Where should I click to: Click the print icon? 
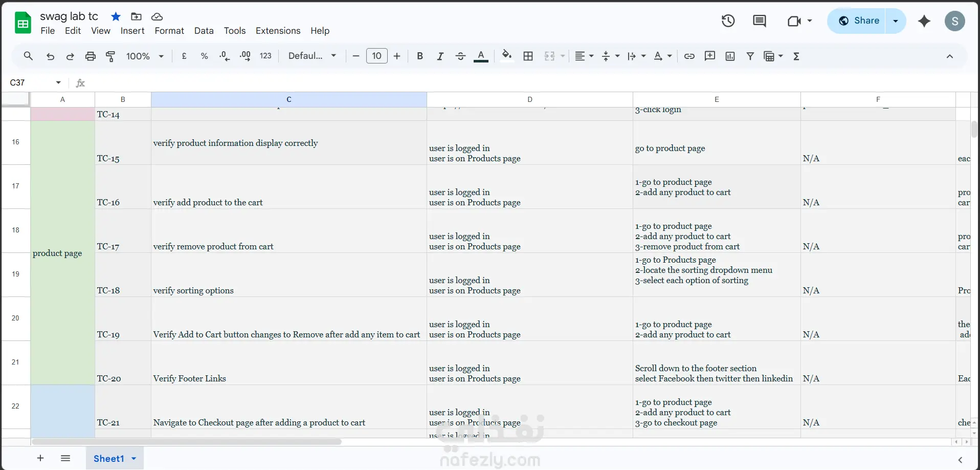coord(91,56)
